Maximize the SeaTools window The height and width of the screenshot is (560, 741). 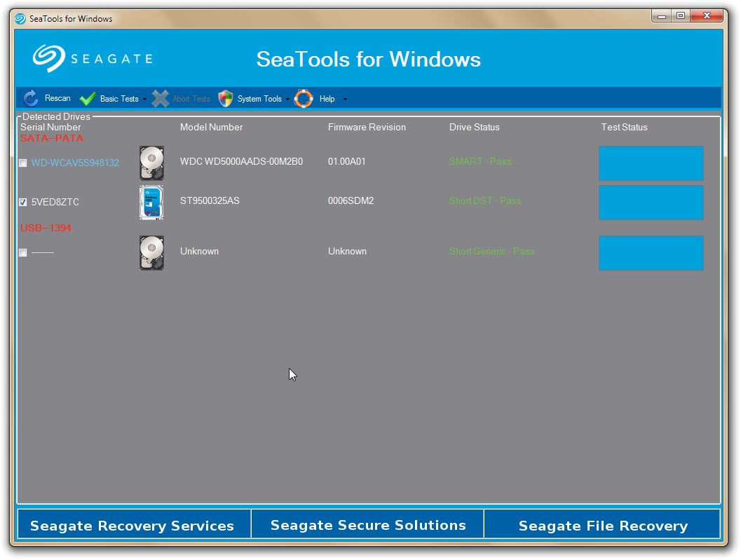[x=681, y=16]
